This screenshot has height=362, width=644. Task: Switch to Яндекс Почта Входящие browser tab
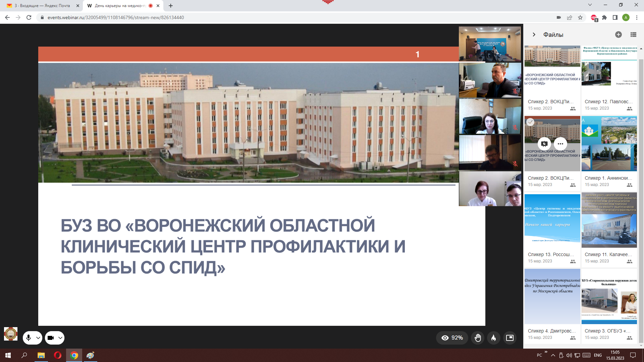[42, 6]
